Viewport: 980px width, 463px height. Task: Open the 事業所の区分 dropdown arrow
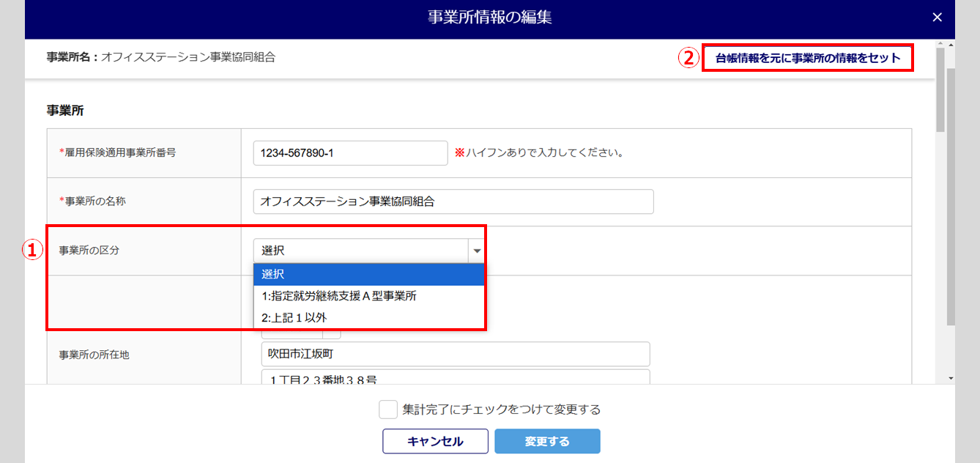[477, 251]
